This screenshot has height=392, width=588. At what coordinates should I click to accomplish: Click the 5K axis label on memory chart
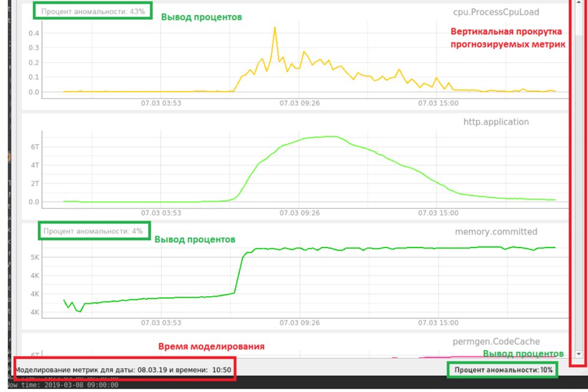tap(35, 257)
